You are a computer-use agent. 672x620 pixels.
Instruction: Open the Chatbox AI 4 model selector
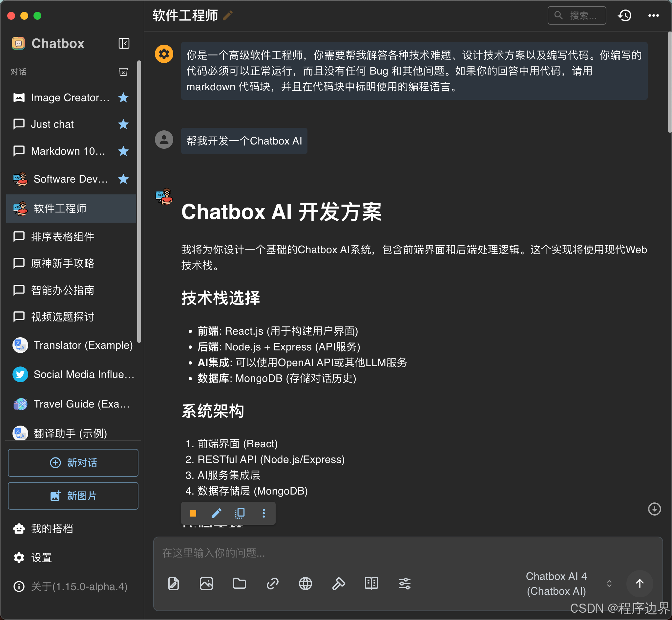(x=556, y=584)
